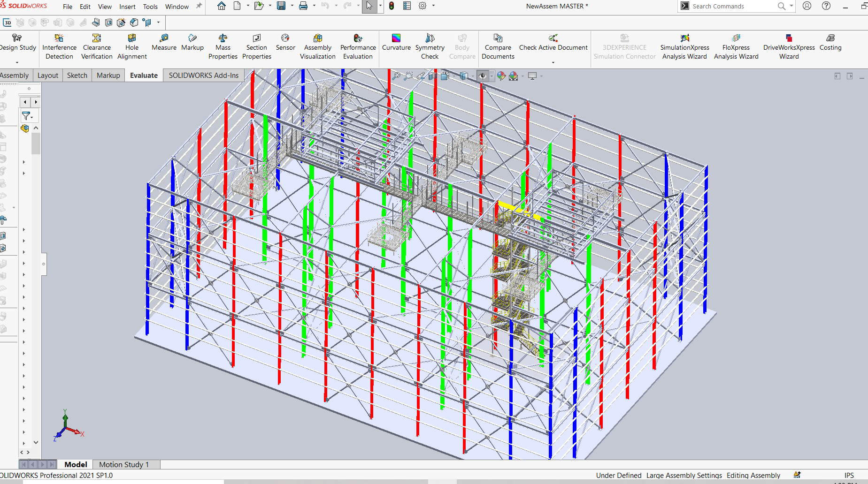This screenshot has height=484, width=868.
Task: Open Mass Properties
Action: [223, 47]
